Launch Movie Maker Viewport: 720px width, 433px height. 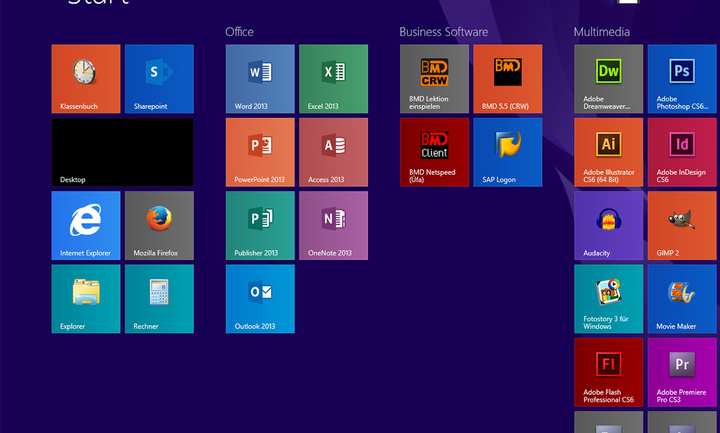click(682, 299)
